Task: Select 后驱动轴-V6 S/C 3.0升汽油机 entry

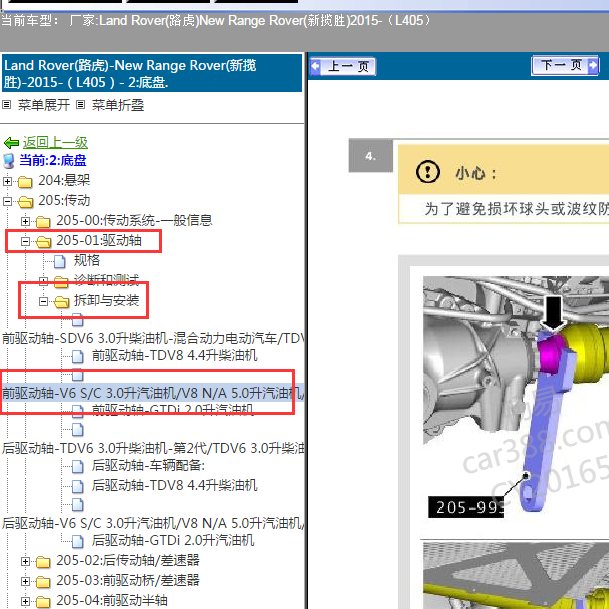Action: tap(153, 523)
